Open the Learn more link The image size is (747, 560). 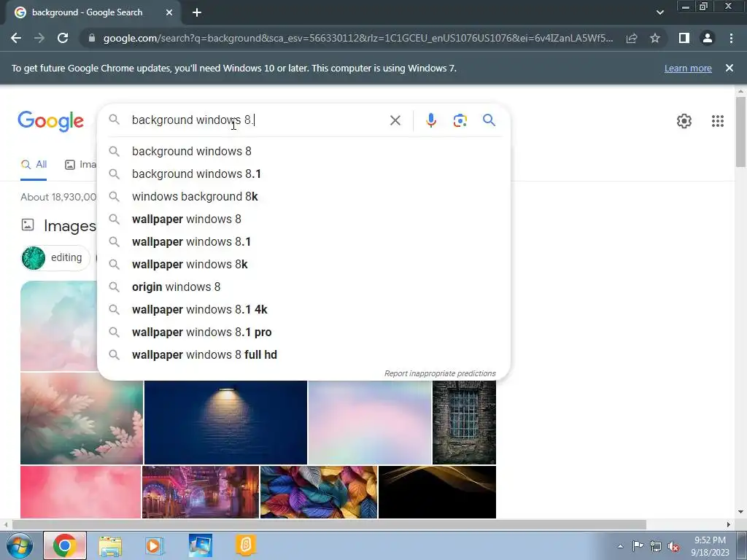(x=687, y=68)
